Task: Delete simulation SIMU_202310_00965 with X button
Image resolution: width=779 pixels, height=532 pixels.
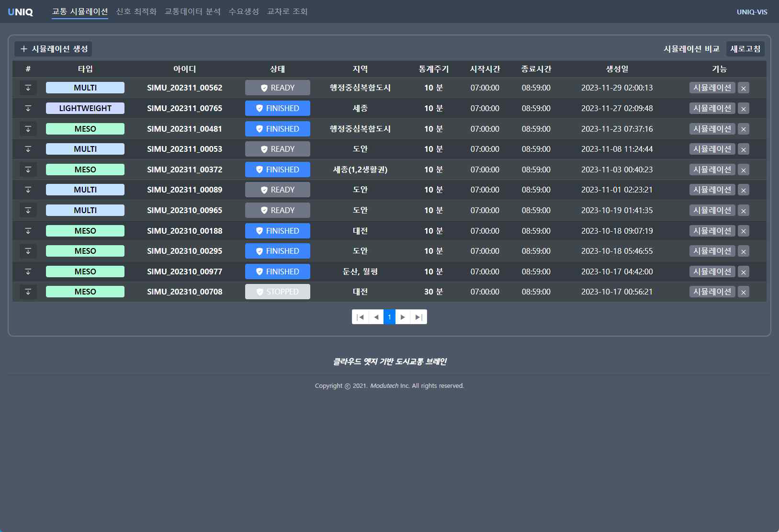Action: [x=744, y=210]
